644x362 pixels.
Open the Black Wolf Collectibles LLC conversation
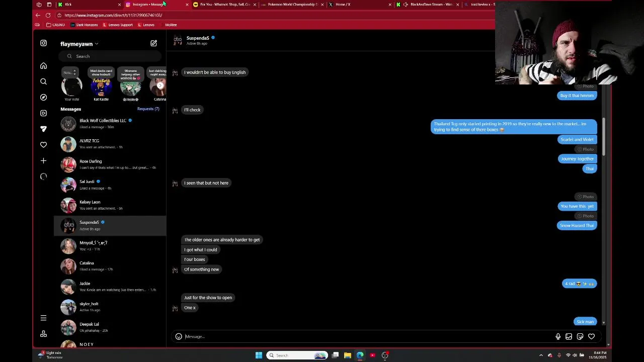pyautogui.click(x=110, y=124)
